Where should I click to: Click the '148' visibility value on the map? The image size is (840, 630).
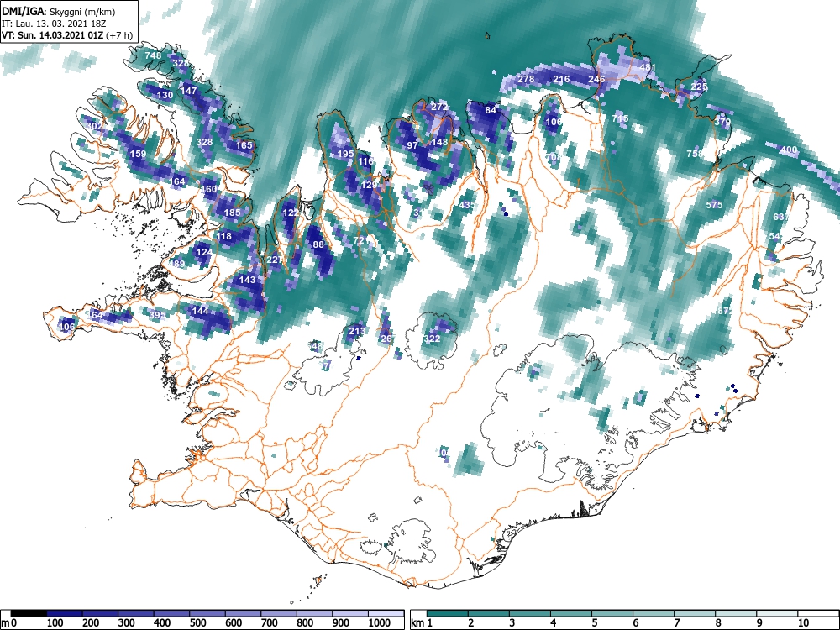439,143
